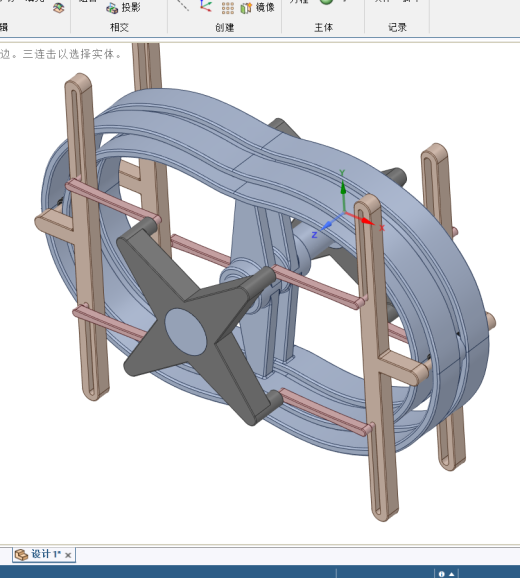
Task: Choose the dotted grid pattern tool
Action: point(228,8)
